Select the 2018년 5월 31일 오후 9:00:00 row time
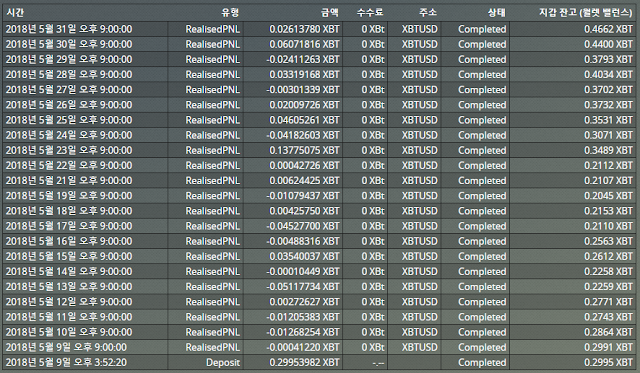 point(69,29)
